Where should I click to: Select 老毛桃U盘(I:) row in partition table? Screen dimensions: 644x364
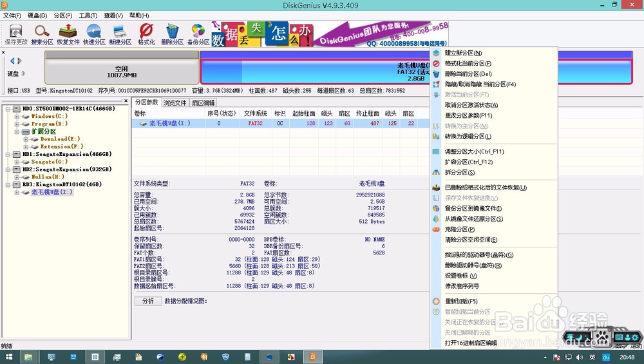click(x=281, y=123)
